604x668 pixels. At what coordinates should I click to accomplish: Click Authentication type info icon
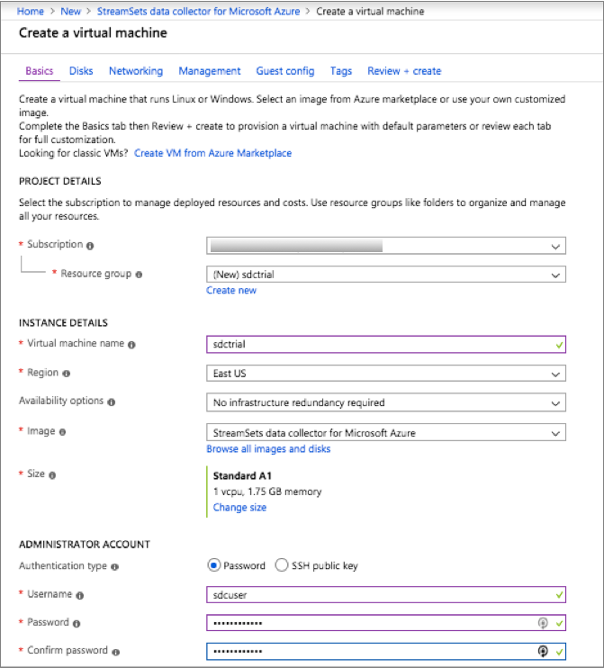(x=114, y=566)
